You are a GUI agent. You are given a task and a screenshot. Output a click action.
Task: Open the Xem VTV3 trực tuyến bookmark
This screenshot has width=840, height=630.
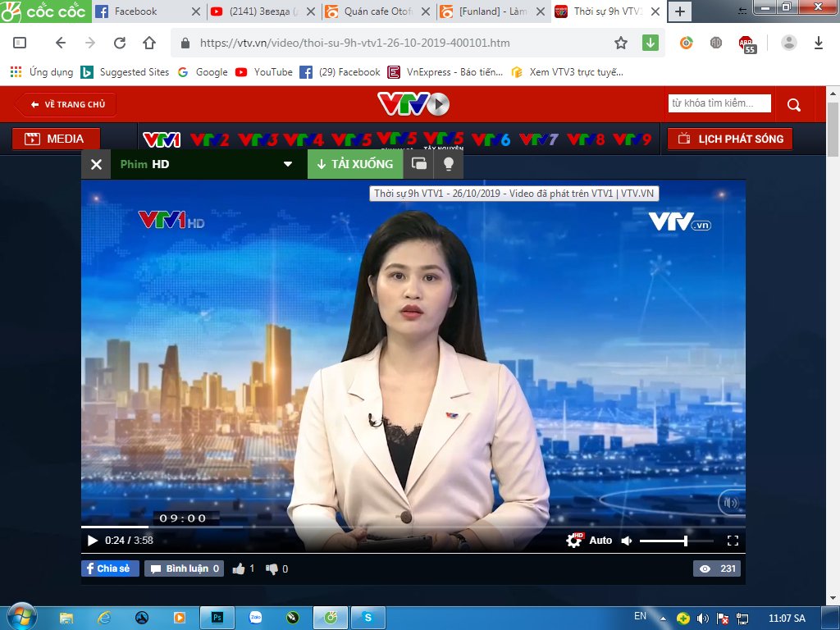coord(568,72)
